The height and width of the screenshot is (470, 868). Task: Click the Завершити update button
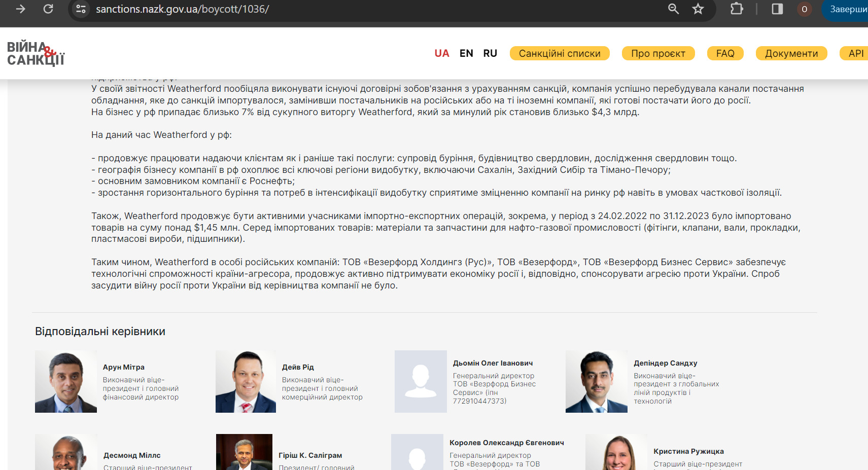(x=846, y=9)
